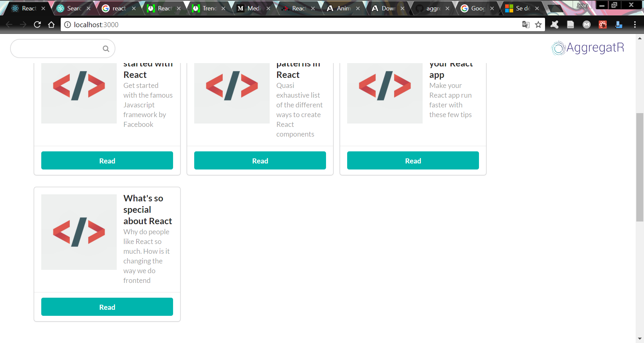Click the code thumbnail on 'What's so special' card
This screenshot has width=644, height=343.
(79, 232)
